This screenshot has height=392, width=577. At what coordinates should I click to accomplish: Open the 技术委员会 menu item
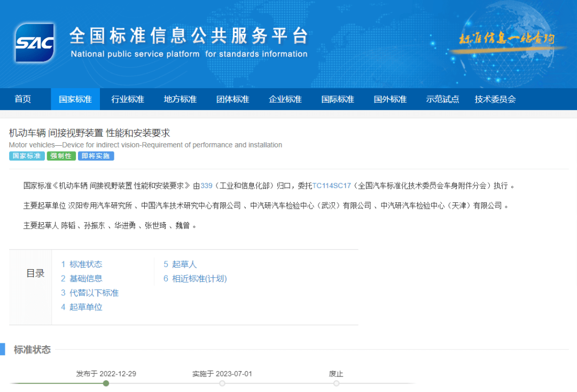point(495,99)
